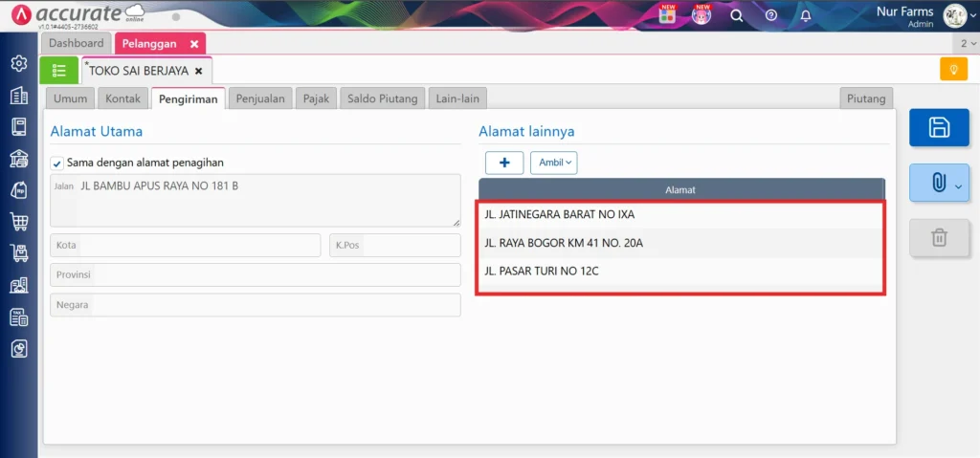Open the notifications bell icon
This screenshot has height=458, width=980.
806,15
